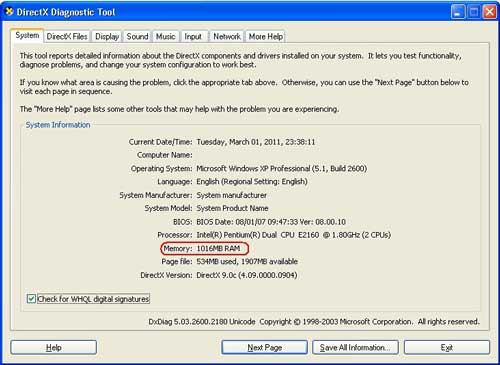Screen dimensions: 500x365
Task: Open the Input tab
Action: point(193,36)
